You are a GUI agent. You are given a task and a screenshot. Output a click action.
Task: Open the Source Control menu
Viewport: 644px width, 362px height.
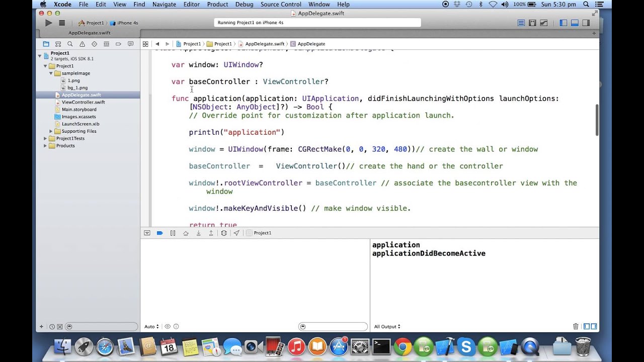click(281, 4)
